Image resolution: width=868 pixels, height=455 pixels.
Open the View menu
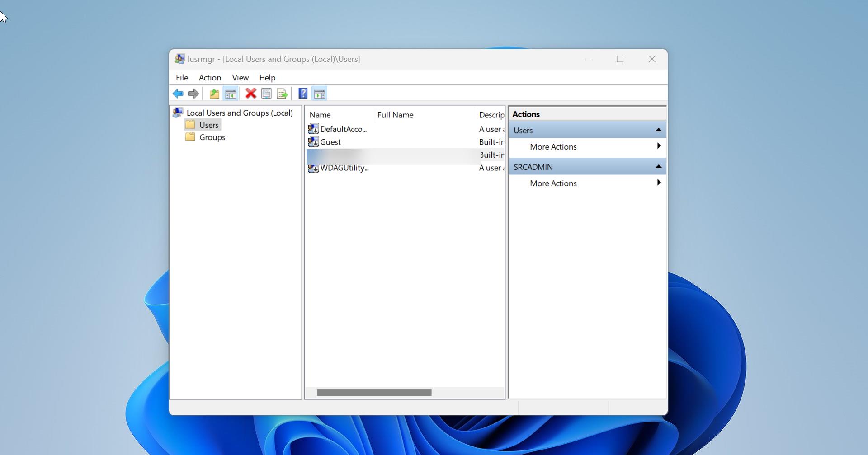tap(240, 77)
